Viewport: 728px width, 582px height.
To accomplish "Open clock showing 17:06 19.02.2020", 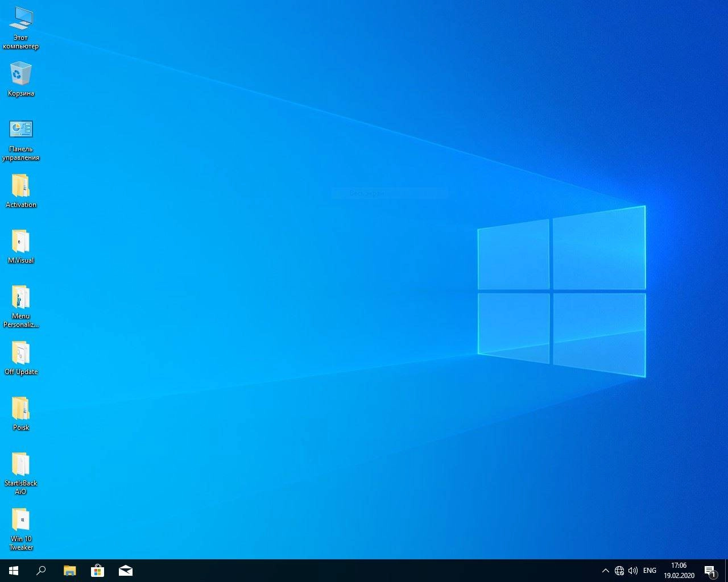I will click(679, 571).
